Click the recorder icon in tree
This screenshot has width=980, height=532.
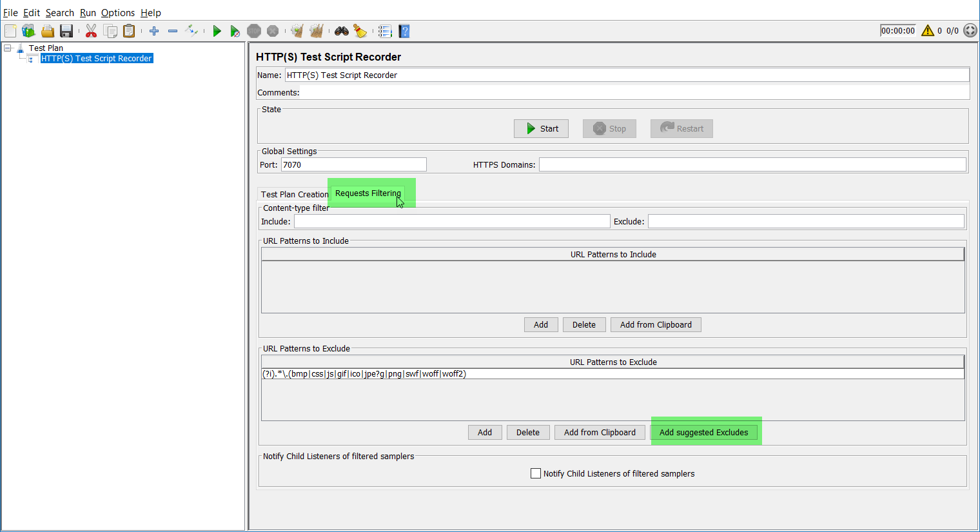click(x=32, y=59)
